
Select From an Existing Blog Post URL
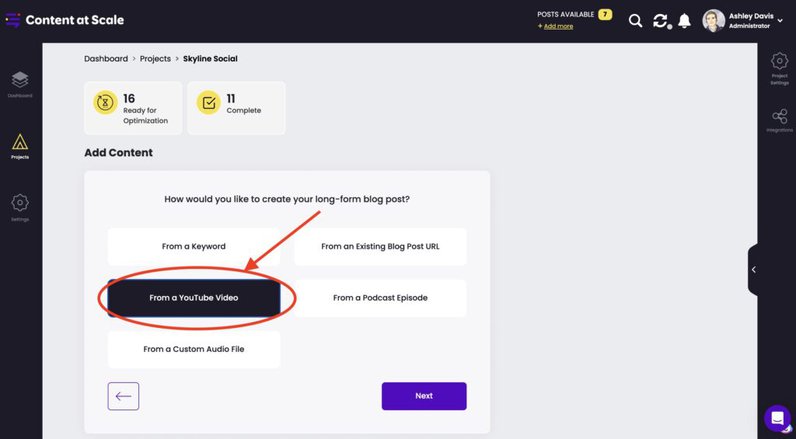[x=380, y=246]
